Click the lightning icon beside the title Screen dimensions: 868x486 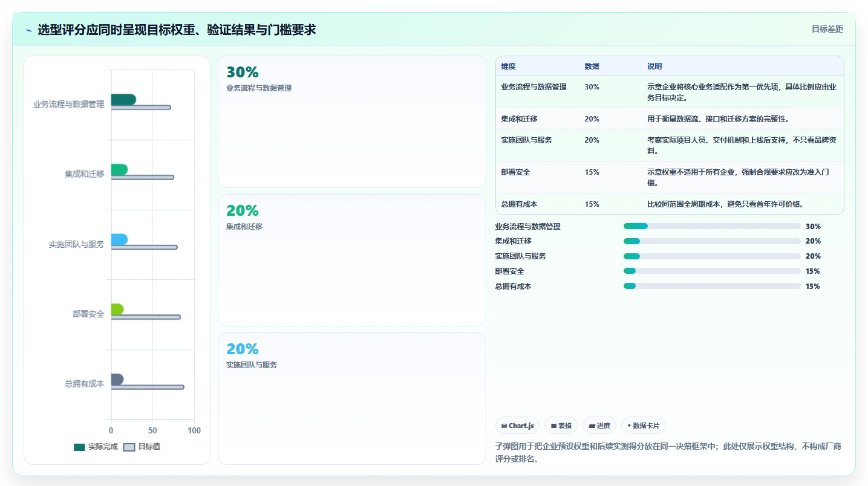pos(28,30)
